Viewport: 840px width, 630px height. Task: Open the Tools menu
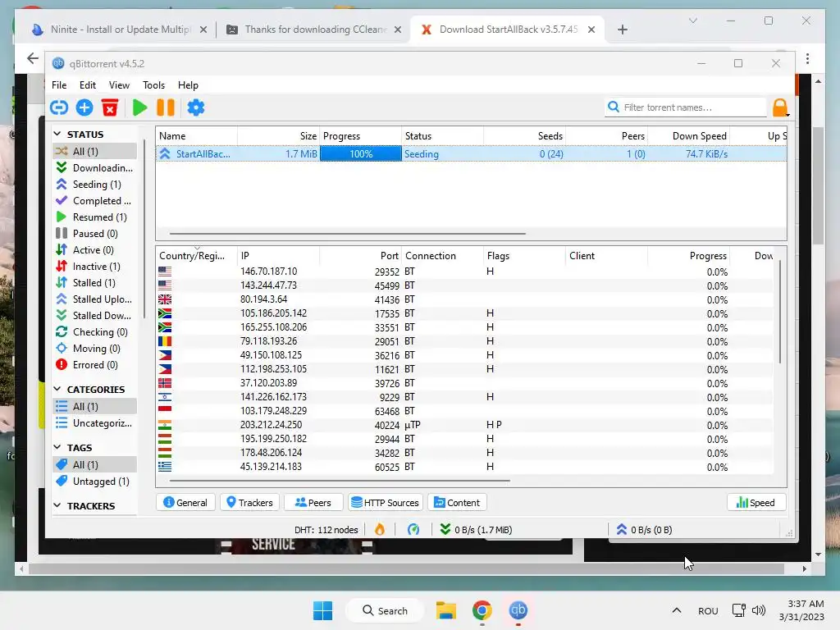[153, 85]
